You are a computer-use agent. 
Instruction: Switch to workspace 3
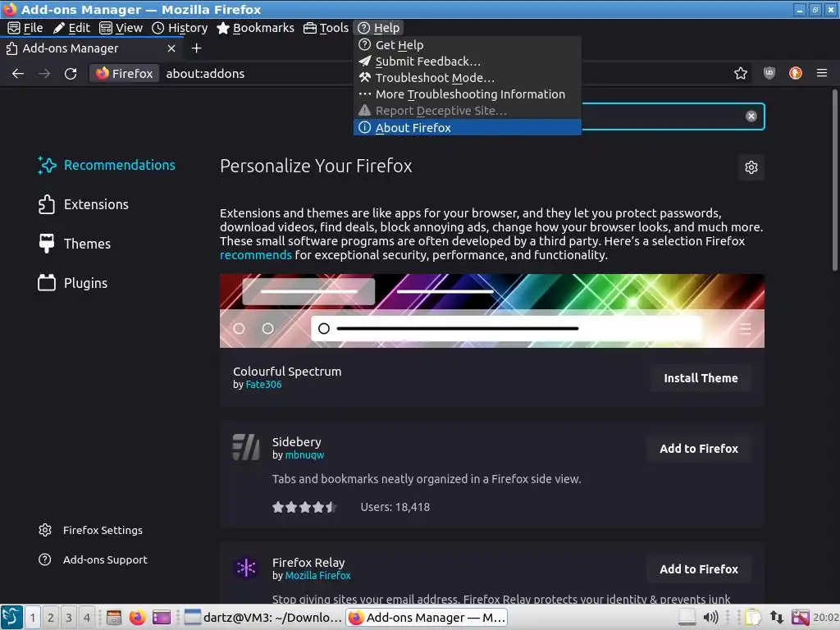pyautogui.click(x=69, y=617)
